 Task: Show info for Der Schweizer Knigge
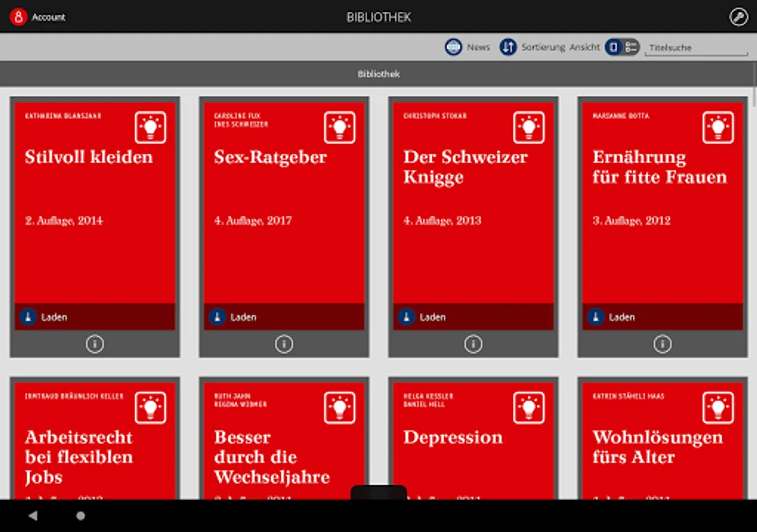[473, 343]
